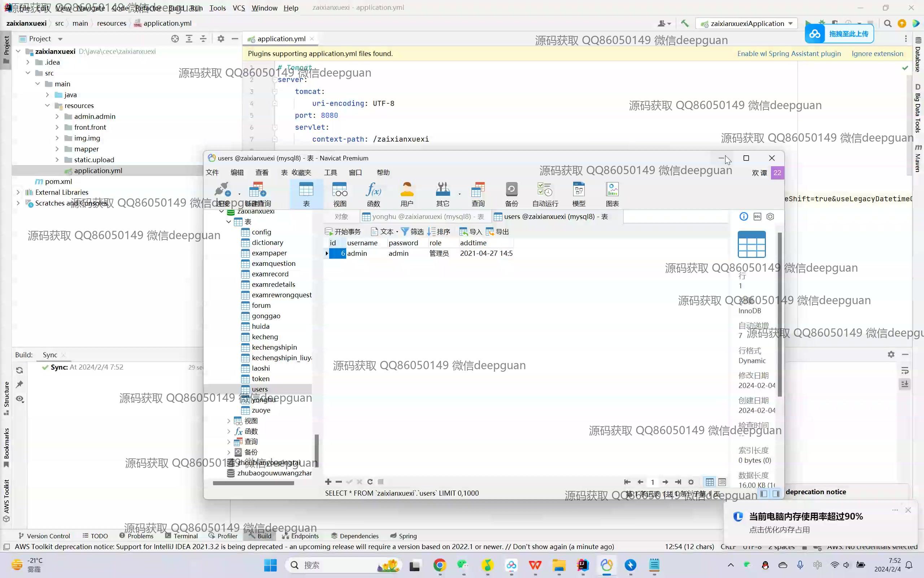
Task: Open the Navigate menu in IntelliJ
Action: pos(91,8)
